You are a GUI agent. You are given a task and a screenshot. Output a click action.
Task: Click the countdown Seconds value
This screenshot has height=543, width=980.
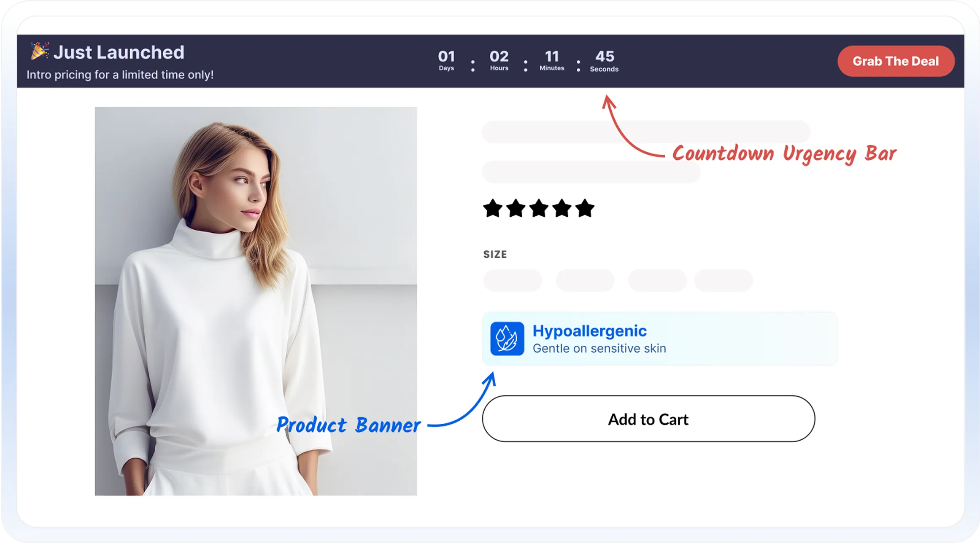pos(605,56)
